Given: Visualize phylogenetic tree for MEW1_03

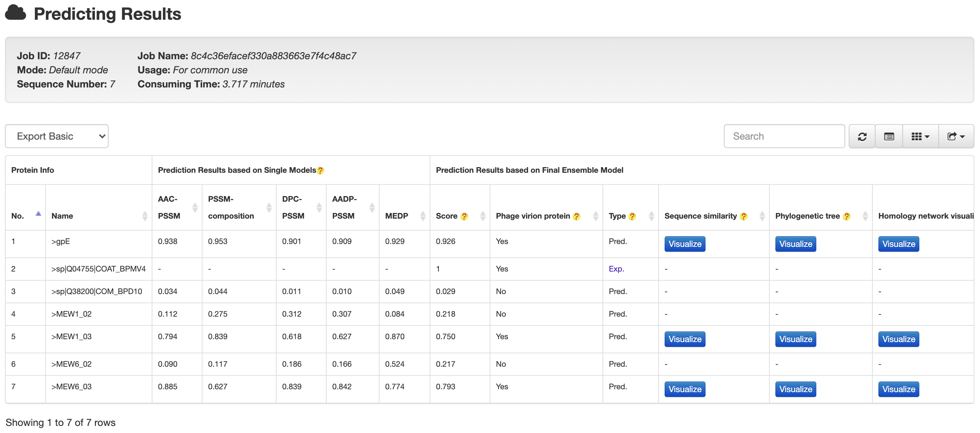Looking at the screenshot, I should point(795,339).
